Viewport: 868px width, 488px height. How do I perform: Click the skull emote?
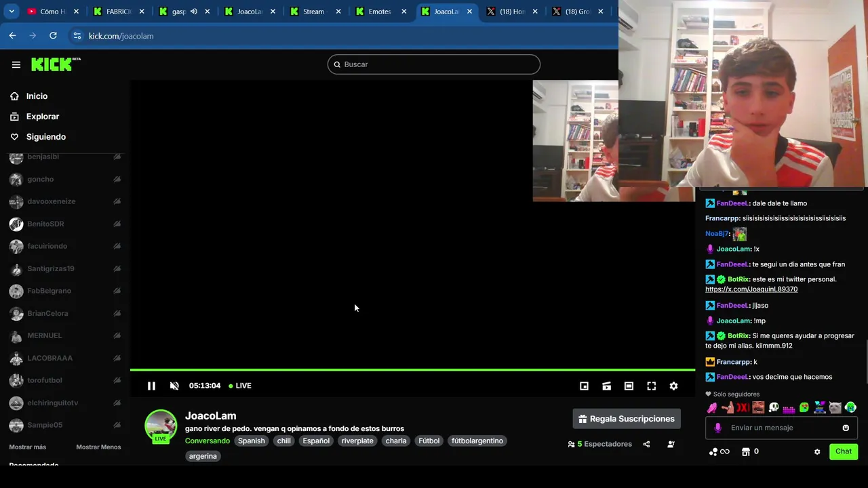coord(774,407)
